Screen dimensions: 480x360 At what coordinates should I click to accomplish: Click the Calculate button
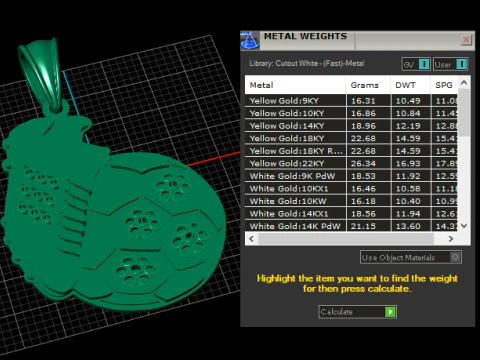click(357, 312)
